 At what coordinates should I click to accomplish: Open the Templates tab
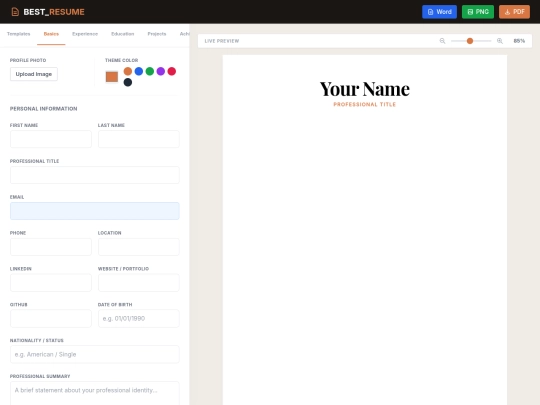(x=19, y=34)
